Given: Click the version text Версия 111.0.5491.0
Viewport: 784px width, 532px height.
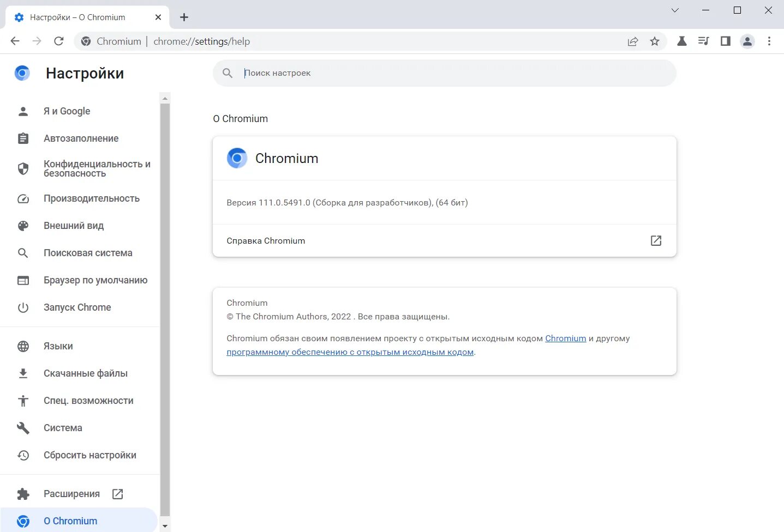Looking at the screenshot, I should coord(347,203).
